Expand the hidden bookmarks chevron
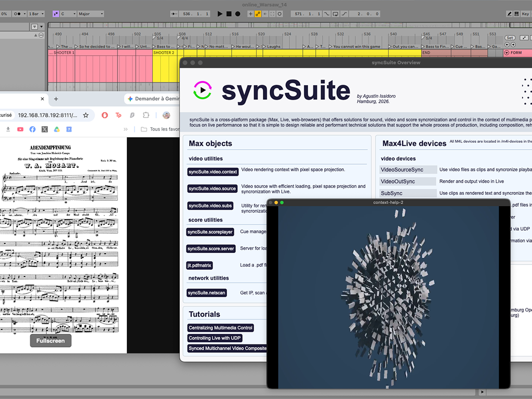The image size is (532, 399). [126, 129]
